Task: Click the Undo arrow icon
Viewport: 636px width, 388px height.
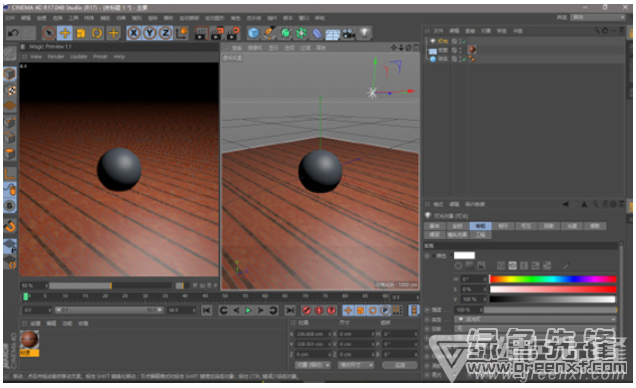Action: (13, 33)
